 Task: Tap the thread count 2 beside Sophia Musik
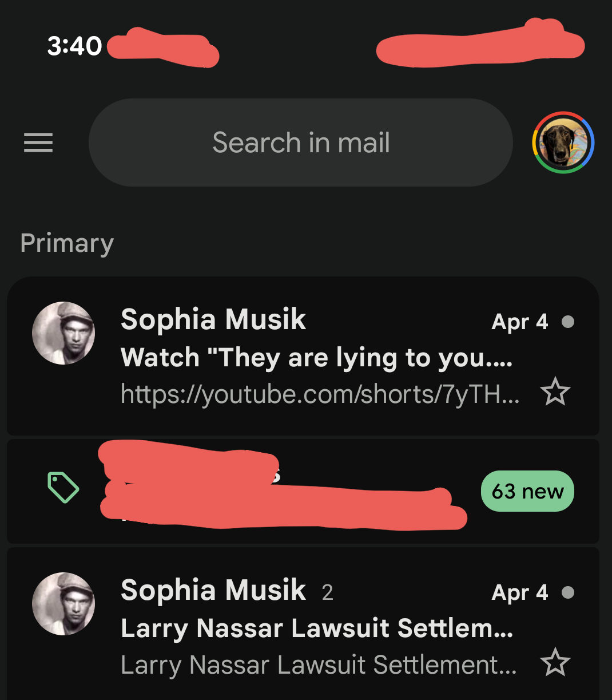point(327,592)
